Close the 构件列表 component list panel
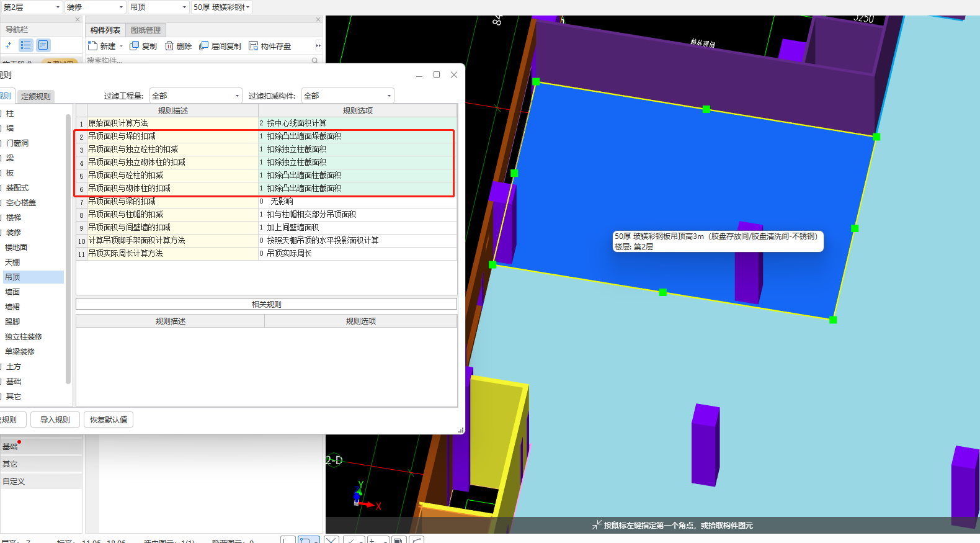This screenshot has height=543, width=980. pyautogui.click(x=318, y=19)
